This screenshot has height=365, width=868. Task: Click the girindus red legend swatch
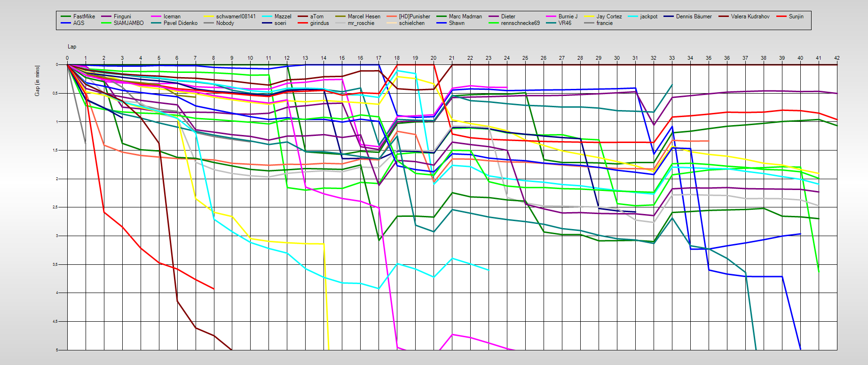303,23
